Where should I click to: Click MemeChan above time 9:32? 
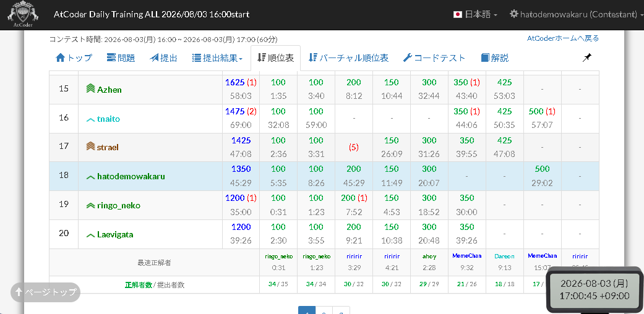pyautogui.click(x=467, y=256)
